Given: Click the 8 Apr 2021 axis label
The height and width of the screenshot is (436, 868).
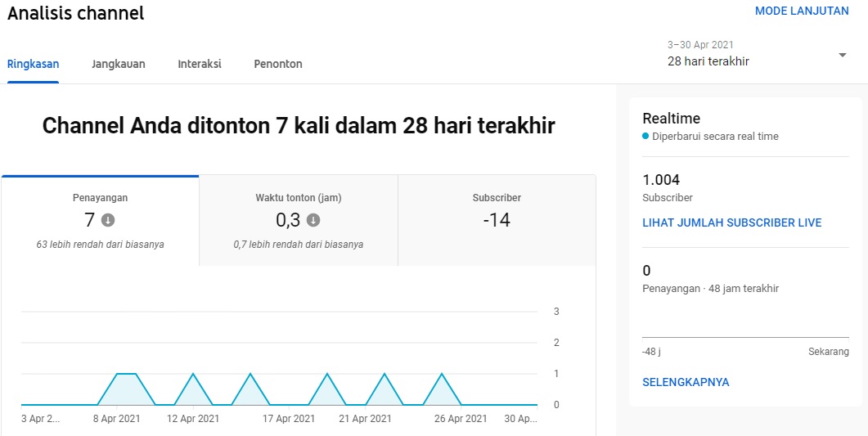Looking at the screenshot, I should [x=116, y=419].
